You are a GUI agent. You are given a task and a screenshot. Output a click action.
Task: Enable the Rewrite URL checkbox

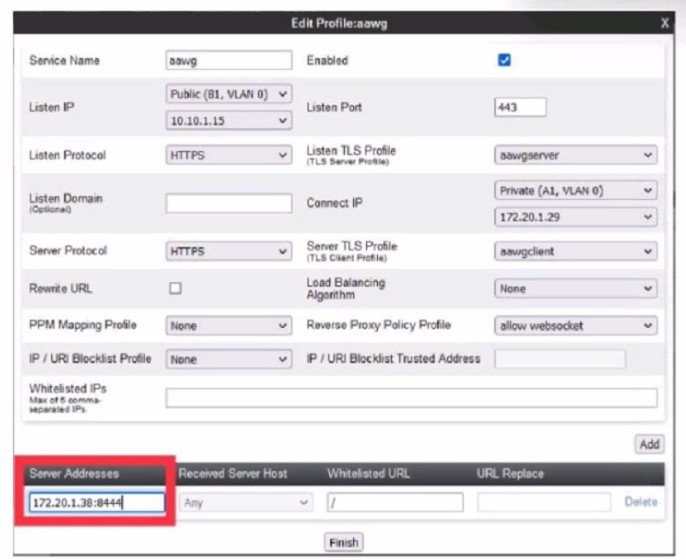click(x=175, y=288)
